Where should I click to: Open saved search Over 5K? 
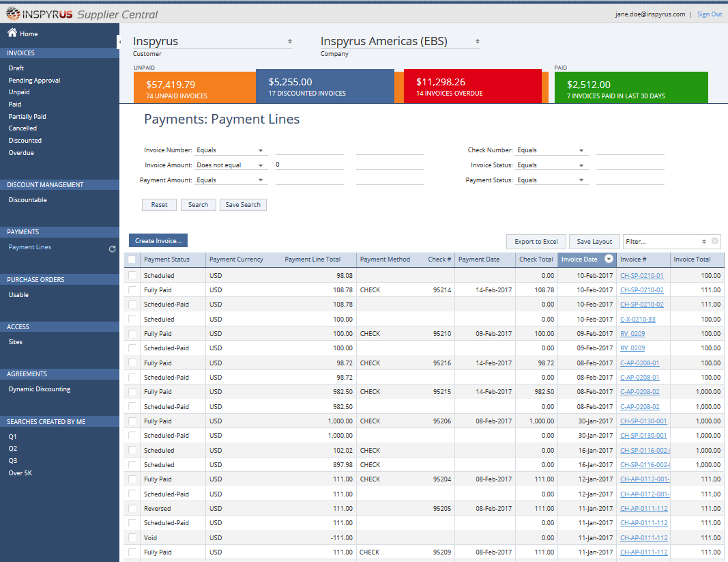click(x=20, y=473)
